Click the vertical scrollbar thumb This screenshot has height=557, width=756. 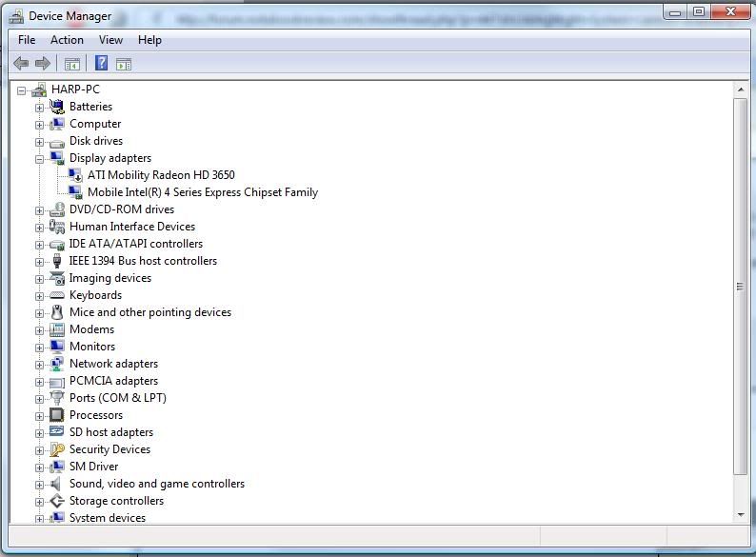740,287
